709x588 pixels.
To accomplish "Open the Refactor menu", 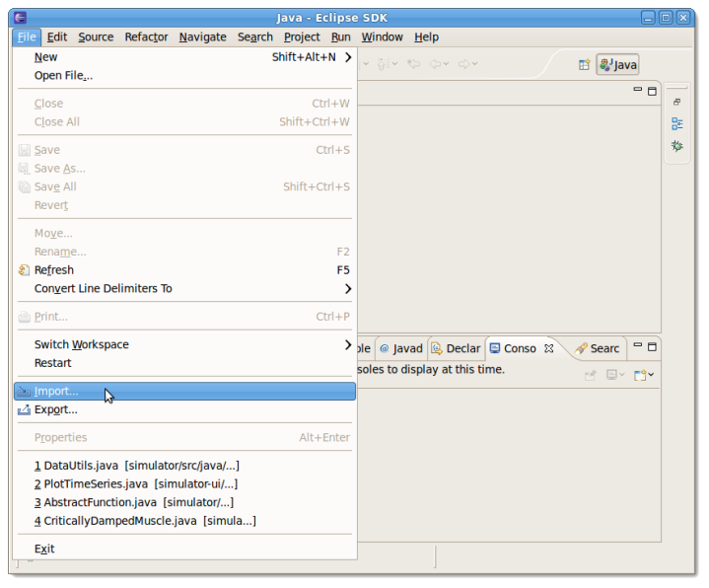I will click(x=146, y=37).
